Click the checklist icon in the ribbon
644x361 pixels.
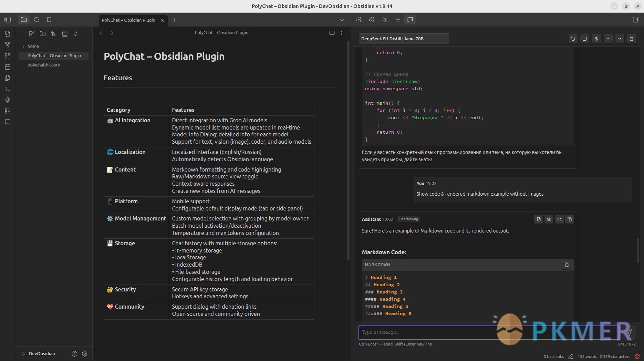[x=8, y=111]
